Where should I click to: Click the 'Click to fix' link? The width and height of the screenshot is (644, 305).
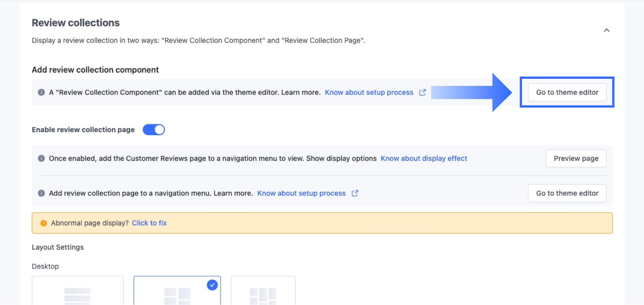tap(149, 223)
